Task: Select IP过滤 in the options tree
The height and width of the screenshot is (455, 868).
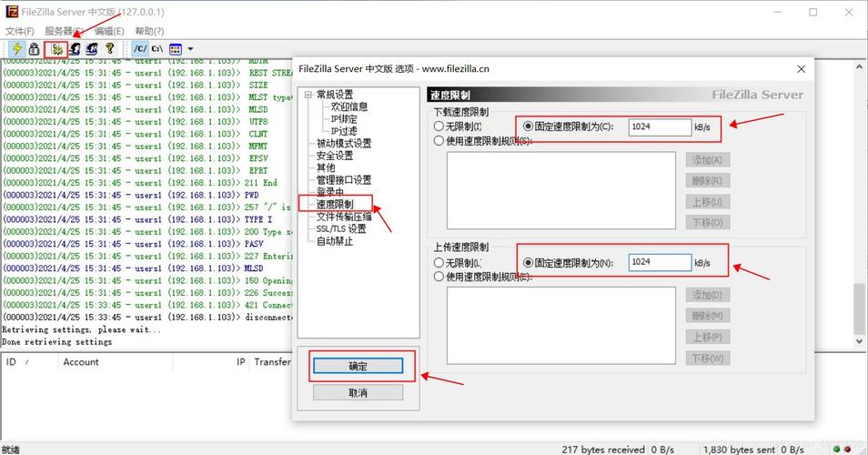Action: point(344,131)
